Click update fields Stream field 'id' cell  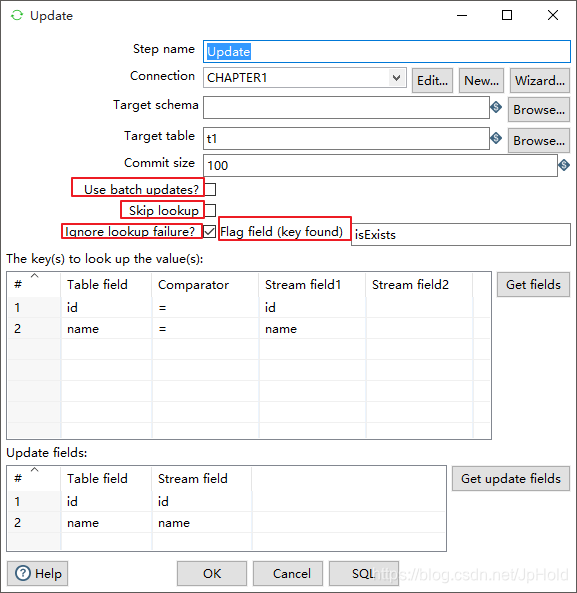202,501
